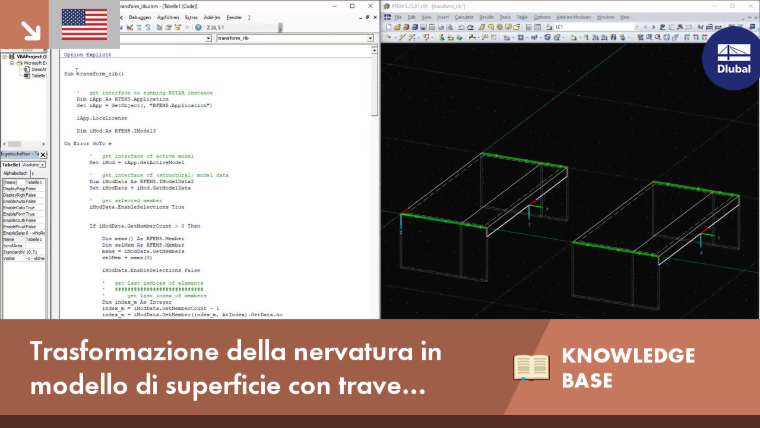Click previous load case arrow in RFEM
The height and width of the screenshot is (428, 760).
pyautogui.click(x=645, y=27)
